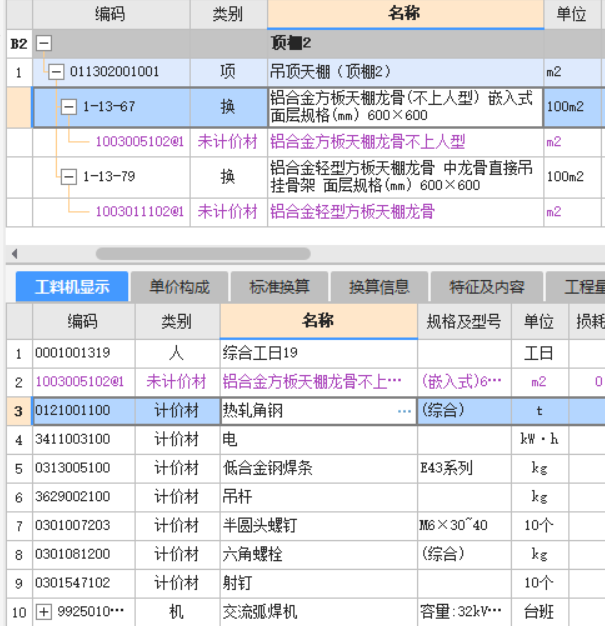Viewport: 605px width, 626px height.
Task: Open the 特征及内容 tab
Action: pyautogui.click(x=487, y=287)
